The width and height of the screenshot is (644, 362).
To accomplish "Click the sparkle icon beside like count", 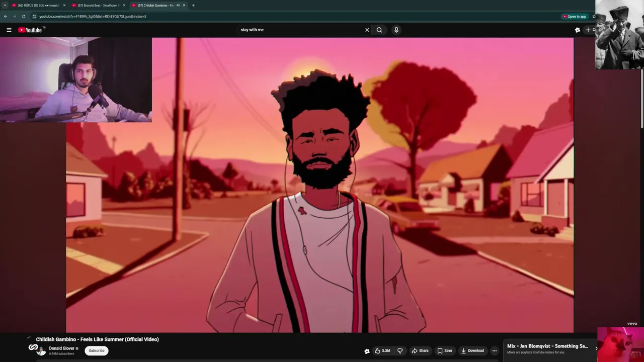I will tap(367, 351).
